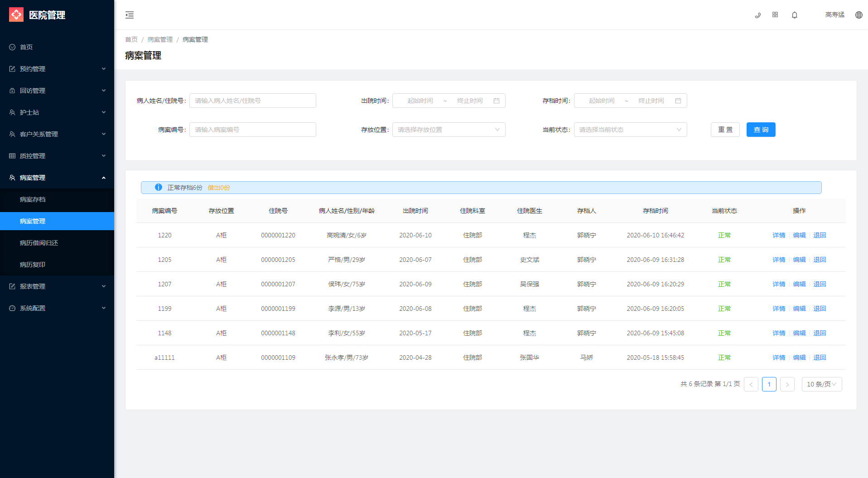The image size is (868, 478).
Task: Click 编辑 for record 1148
Action: coord(799,333)
